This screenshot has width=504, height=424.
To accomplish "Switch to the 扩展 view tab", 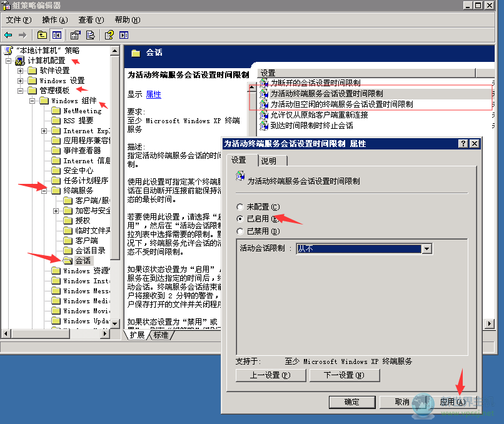I will [x=137, y=335].
